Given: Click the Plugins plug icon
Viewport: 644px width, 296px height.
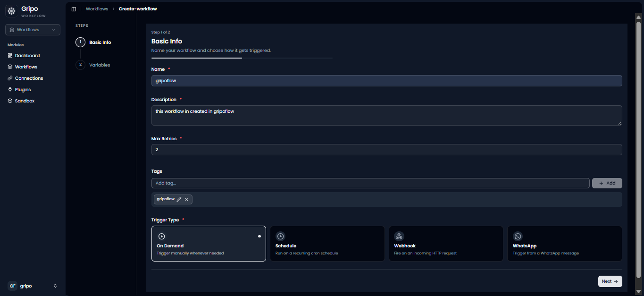Looking at the screenshot, I should 10,90.
